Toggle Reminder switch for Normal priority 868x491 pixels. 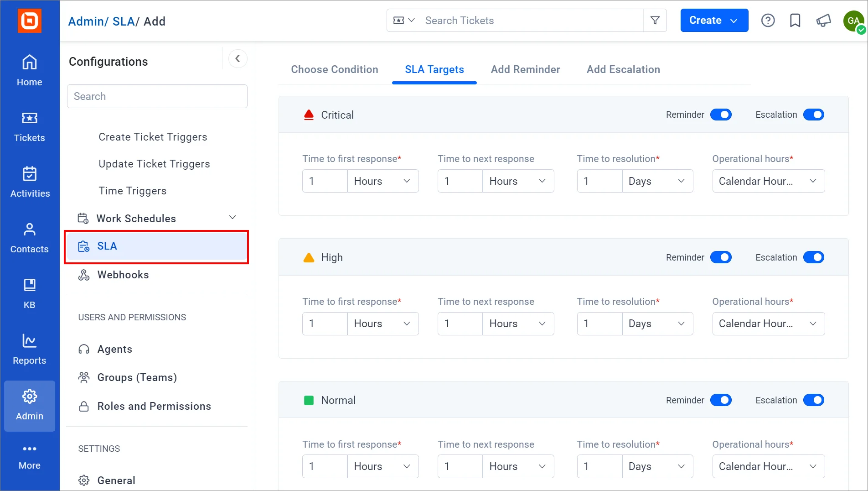[721, 400]
